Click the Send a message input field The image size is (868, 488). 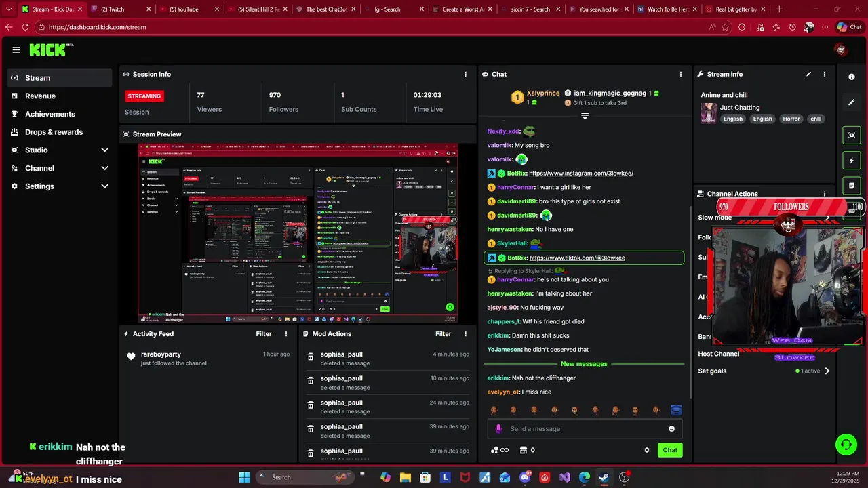[x=585, y=429]
